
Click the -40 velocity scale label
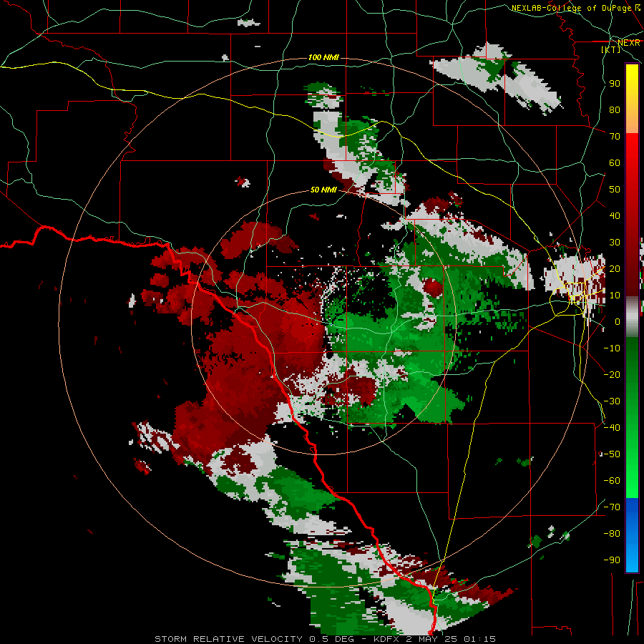click(612, 428)
